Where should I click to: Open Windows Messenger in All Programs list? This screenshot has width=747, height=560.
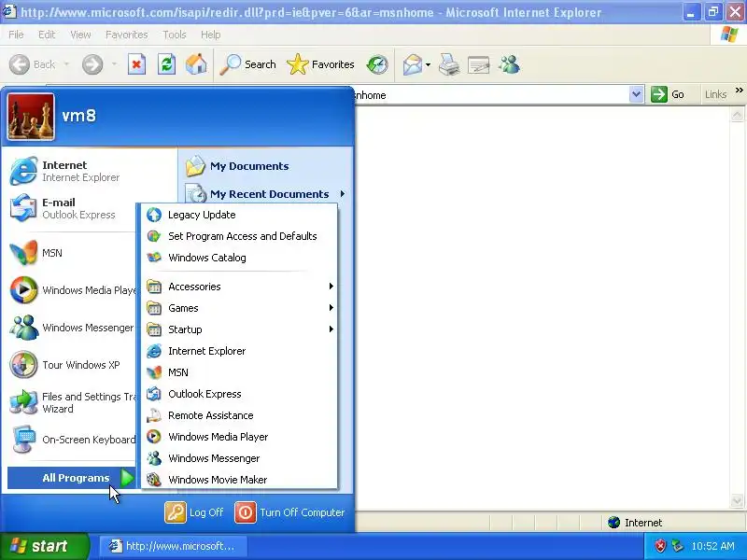coord(240,458)
